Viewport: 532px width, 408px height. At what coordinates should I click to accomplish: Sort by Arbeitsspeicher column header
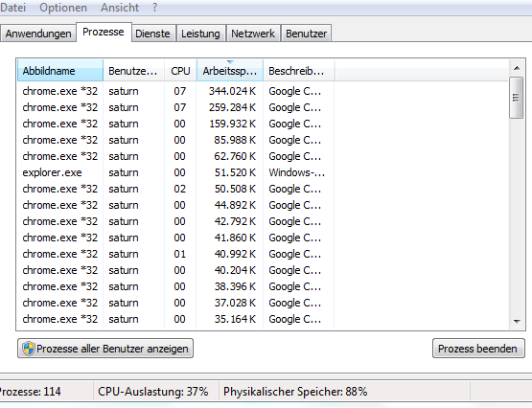click(230, 71)
